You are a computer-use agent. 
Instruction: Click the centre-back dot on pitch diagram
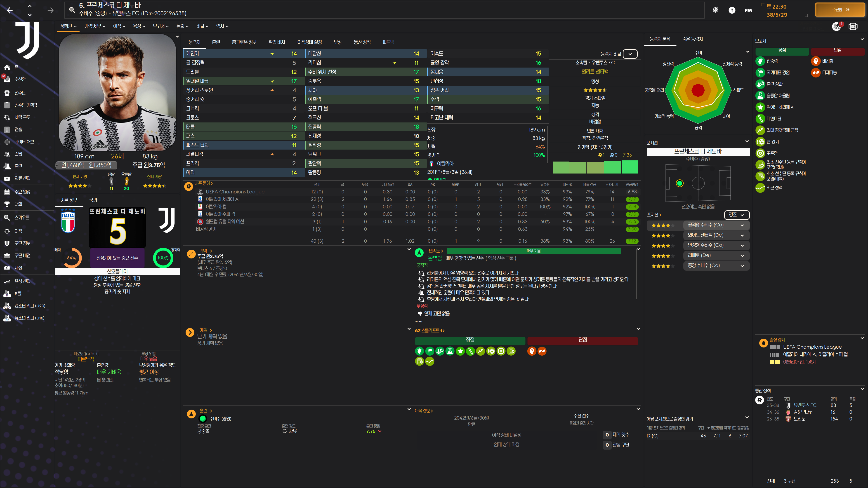coord(680,183)
